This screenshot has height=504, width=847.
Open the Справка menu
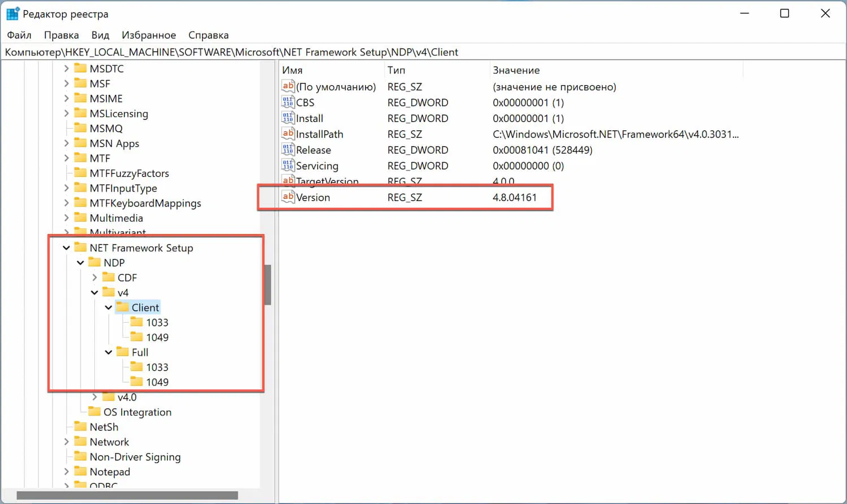pos(208,35)
